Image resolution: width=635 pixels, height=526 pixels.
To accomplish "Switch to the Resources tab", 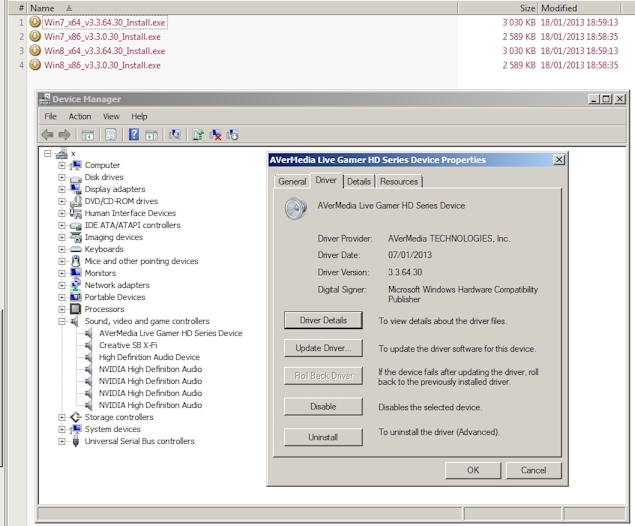I will 399,182.
